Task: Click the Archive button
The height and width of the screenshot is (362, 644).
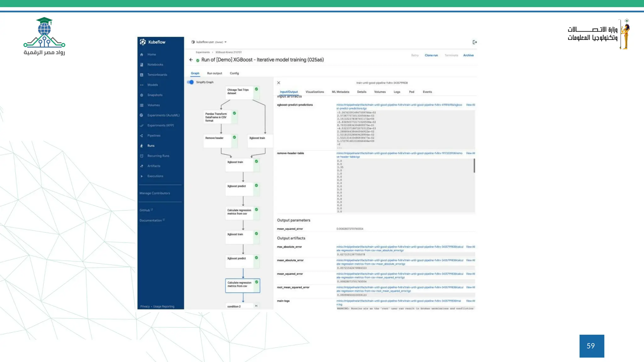Action: pyautogui.click(x=468, y=55)
